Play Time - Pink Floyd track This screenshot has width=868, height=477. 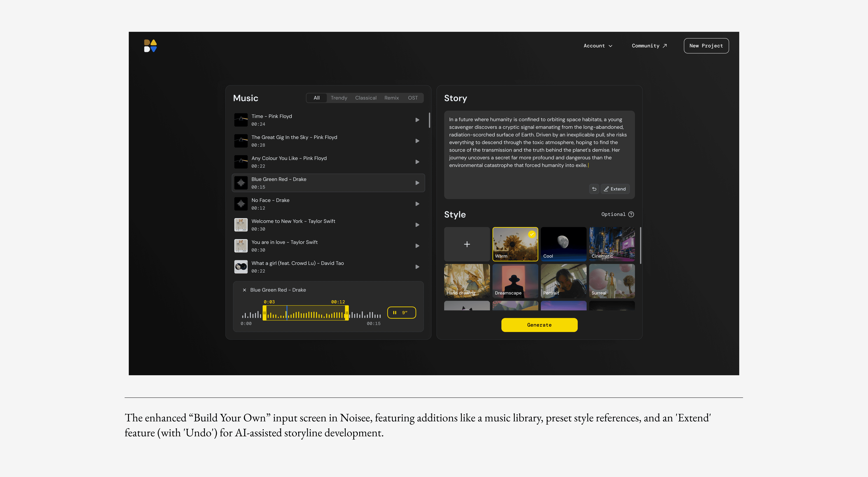click(x=417, y=120)
